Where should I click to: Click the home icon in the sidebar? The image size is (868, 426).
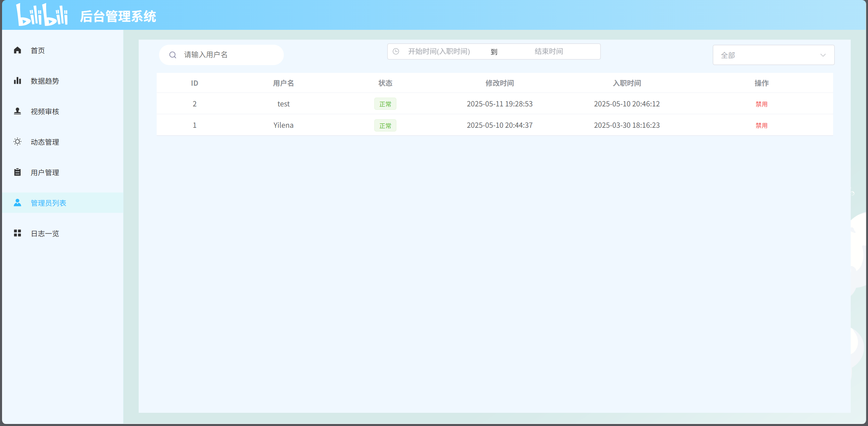(x=17, y=50)
